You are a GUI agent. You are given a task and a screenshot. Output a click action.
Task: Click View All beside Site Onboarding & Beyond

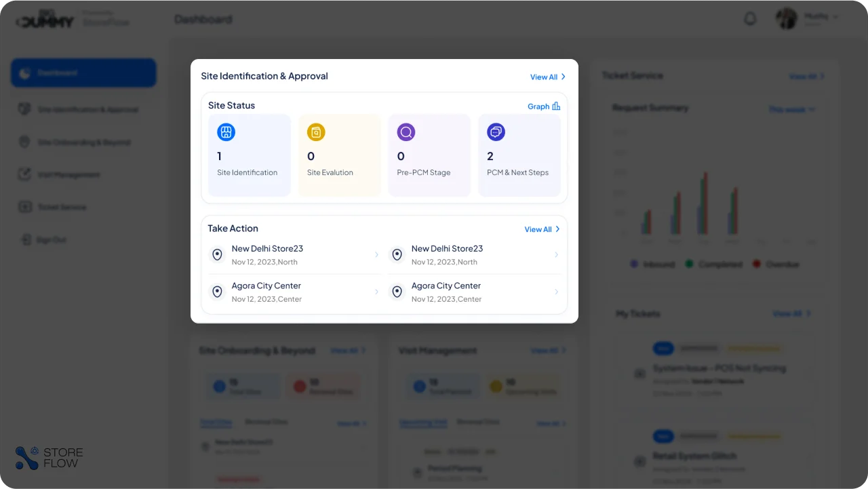pyautogui.click(x=349, y=351)
